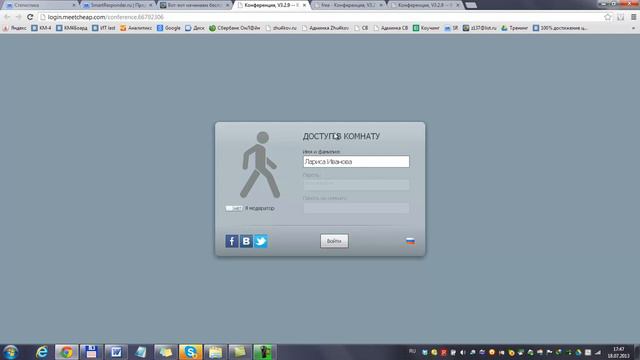The image size is (640, 360).
Task: Open the Chrome menu icon
Action: tap(633, 17)
